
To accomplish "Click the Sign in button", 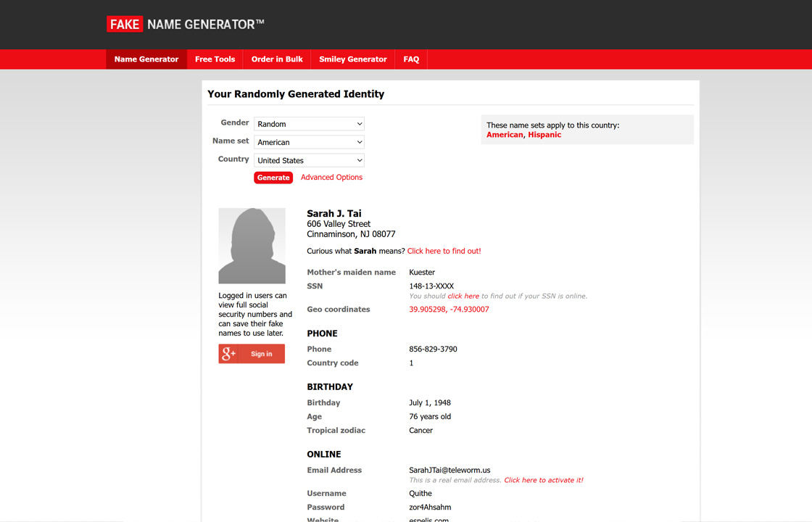I will (x=252, y=354).
